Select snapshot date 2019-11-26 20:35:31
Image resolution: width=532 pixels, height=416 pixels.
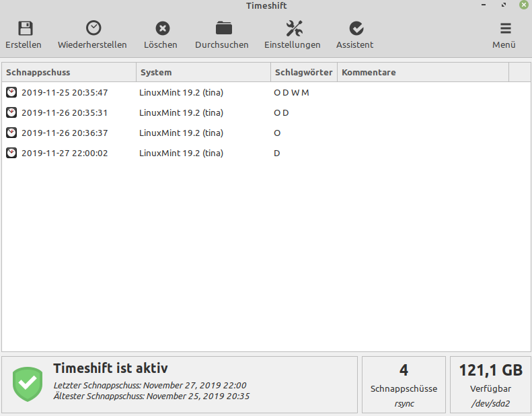pyautogui.click(x=65, y=112)
